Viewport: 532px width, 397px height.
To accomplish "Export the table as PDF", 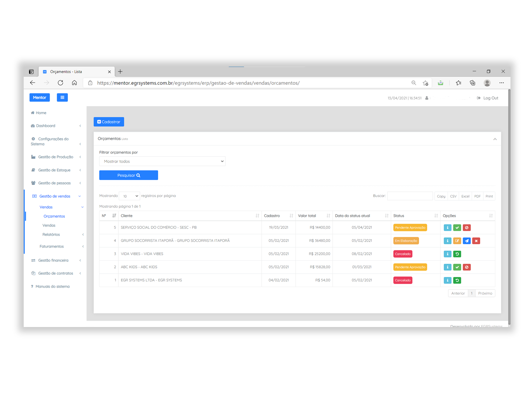I will click(478, 196).
